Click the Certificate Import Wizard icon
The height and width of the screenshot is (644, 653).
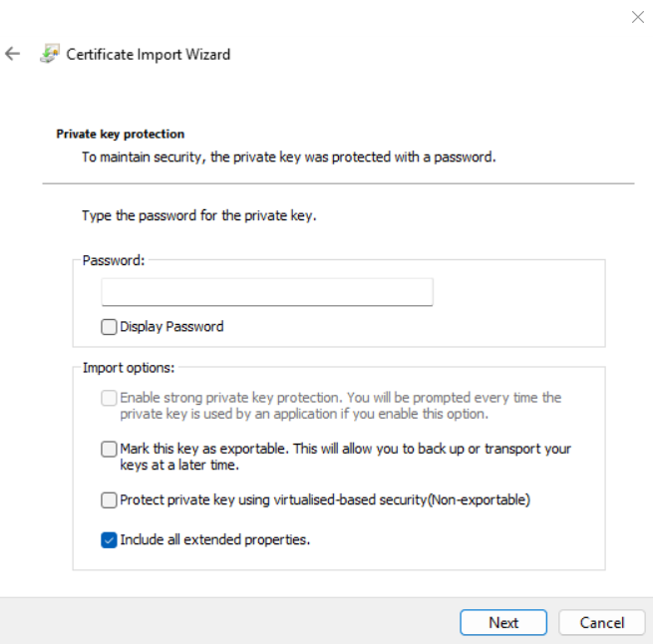pyautogui.click(x=49, y=54)
